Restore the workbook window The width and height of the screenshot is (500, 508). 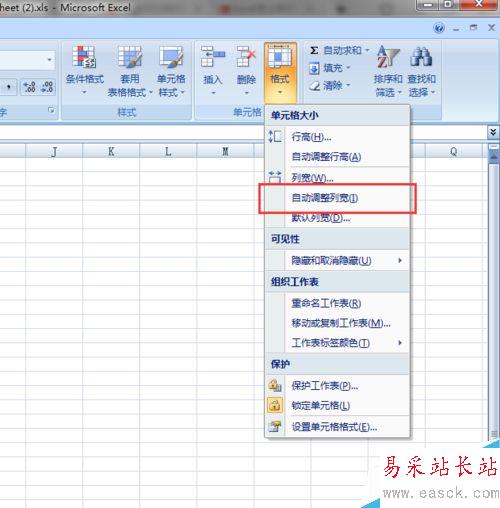[473, 28]
